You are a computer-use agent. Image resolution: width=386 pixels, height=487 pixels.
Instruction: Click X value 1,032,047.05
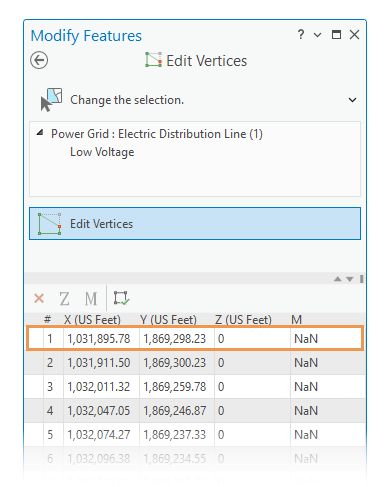point(99,411)
